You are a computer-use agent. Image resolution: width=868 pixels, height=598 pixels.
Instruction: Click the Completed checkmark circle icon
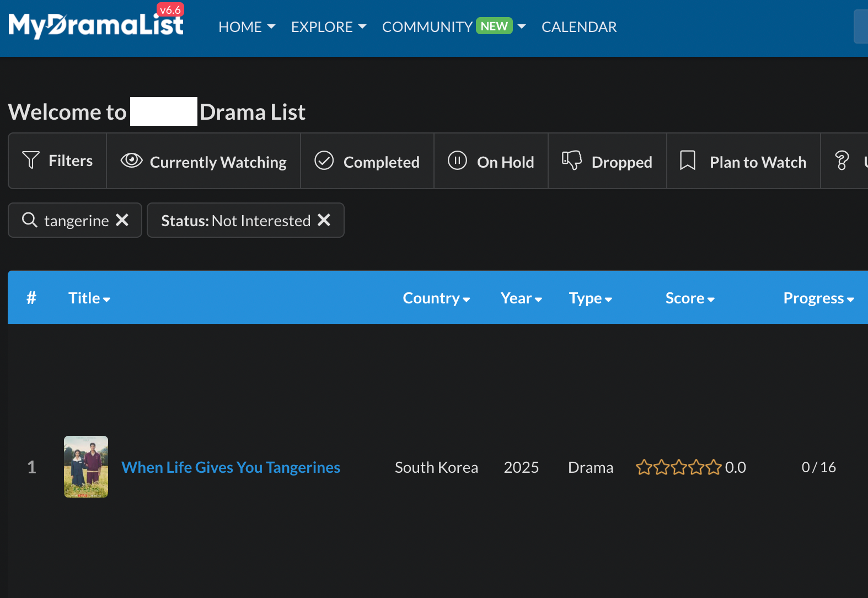click(x=324, y=161)
